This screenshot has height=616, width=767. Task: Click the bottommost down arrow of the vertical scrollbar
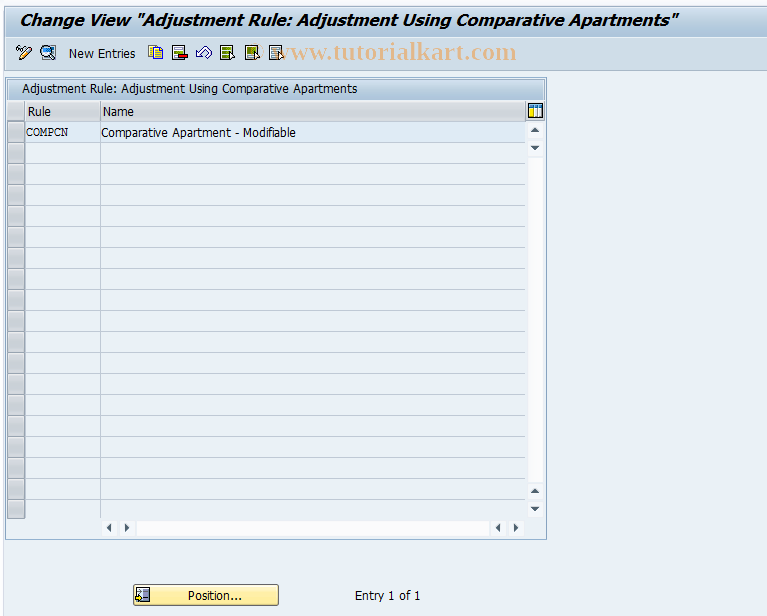click(535, 509)
